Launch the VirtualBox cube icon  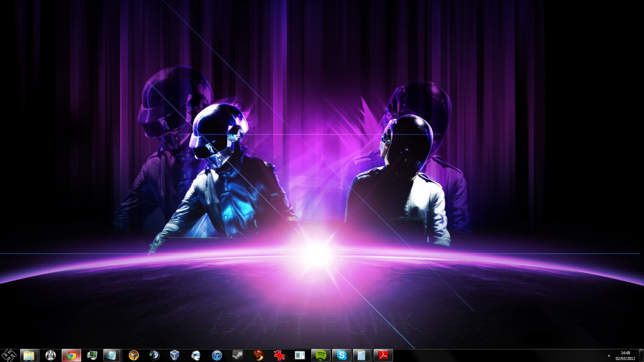(175, 356)
